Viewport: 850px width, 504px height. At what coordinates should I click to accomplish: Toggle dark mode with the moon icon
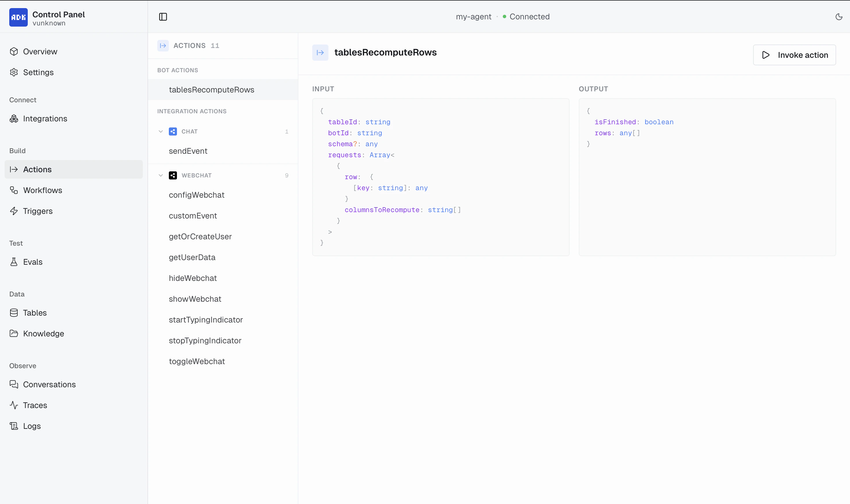[x=838, y=16]
